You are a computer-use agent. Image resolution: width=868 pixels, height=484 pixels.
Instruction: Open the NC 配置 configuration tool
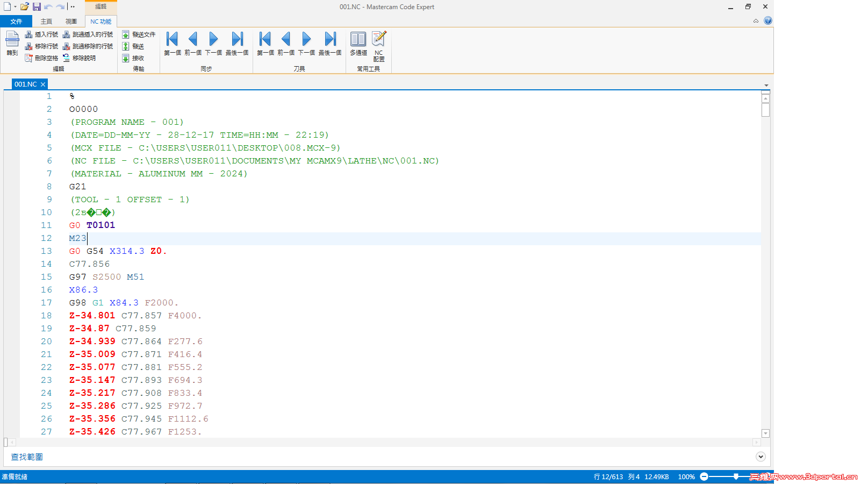tap(379, 46)
